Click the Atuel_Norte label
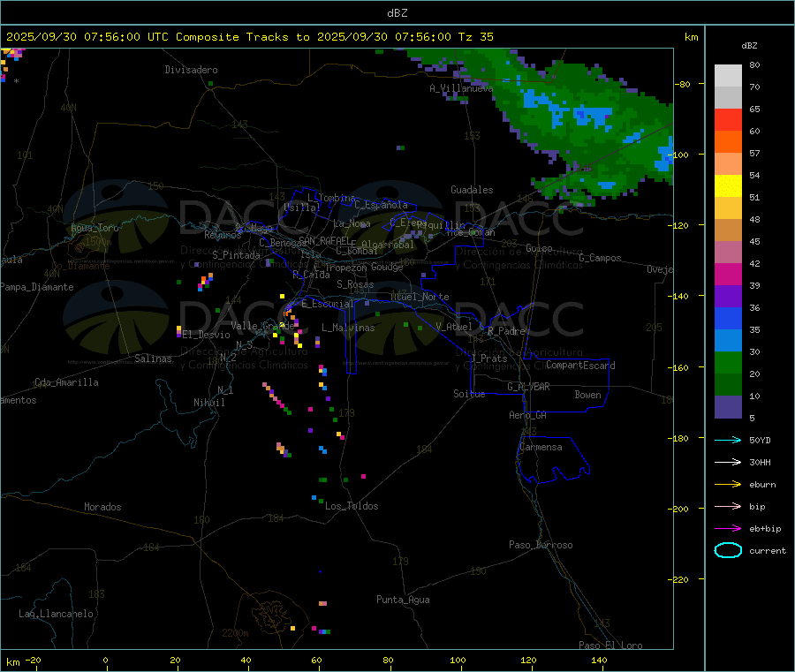Viewport: 795px width, 672px height. [x=420, y=297]
